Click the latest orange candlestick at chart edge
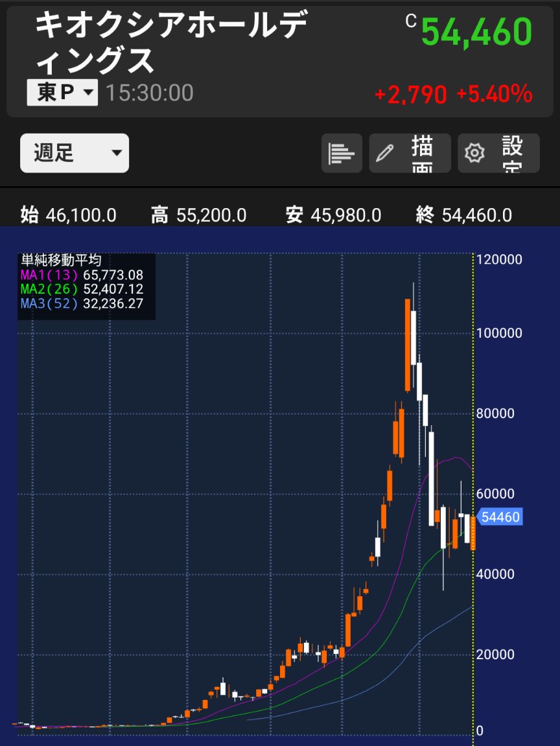Screen dimensions: 560x746 [x=472, y=533]
